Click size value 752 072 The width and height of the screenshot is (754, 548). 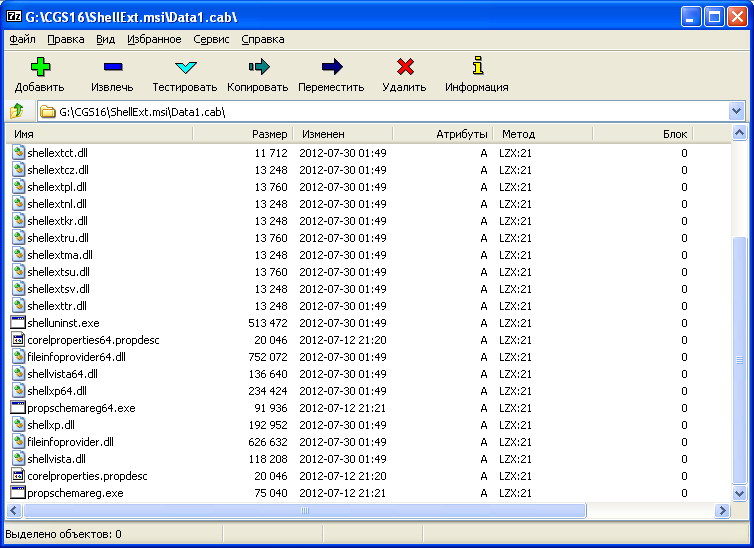(268, 357)
